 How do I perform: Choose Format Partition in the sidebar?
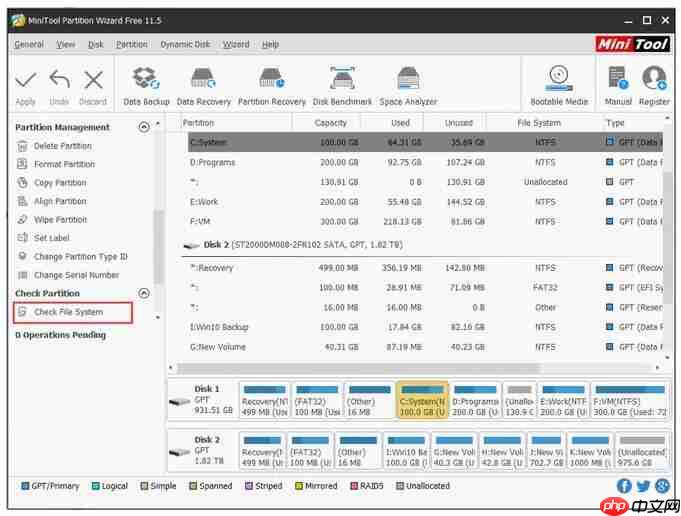pyautogui.click(x=64, y=164)
